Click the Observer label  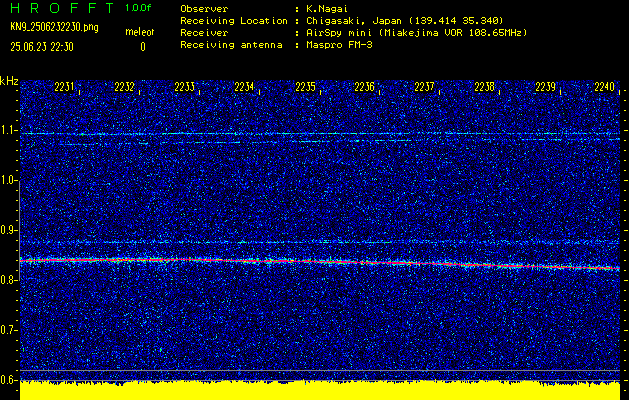point(204,8)
